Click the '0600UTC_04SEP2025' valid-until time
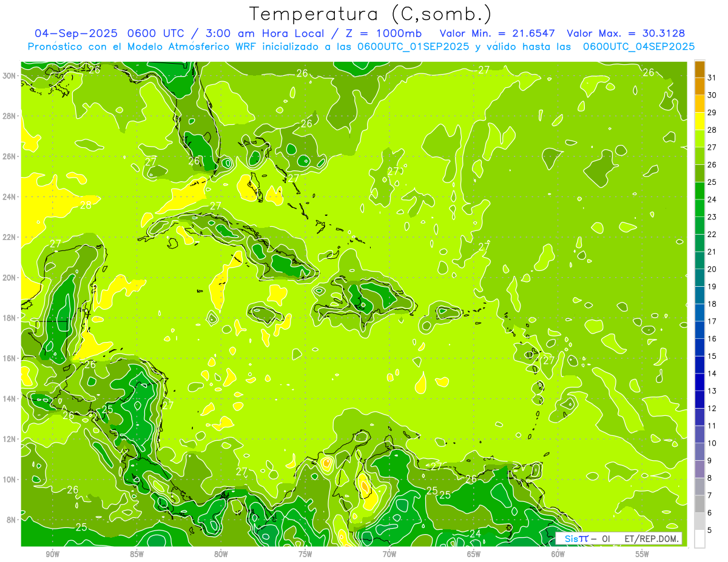The image size is (728, 562). pyautogui.click(x=638, y=47)
